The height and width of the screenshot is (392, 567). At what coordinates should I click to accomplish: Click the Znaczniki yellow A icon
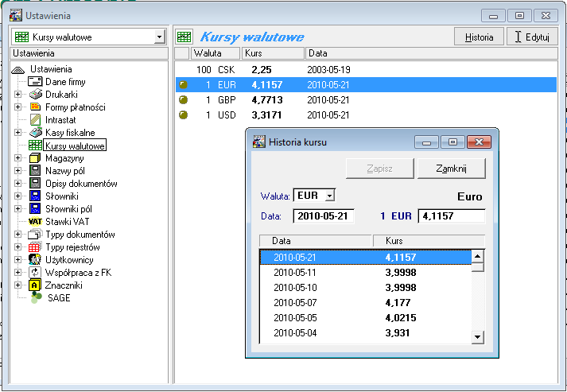pyautogui.click(x=34, y=285)
